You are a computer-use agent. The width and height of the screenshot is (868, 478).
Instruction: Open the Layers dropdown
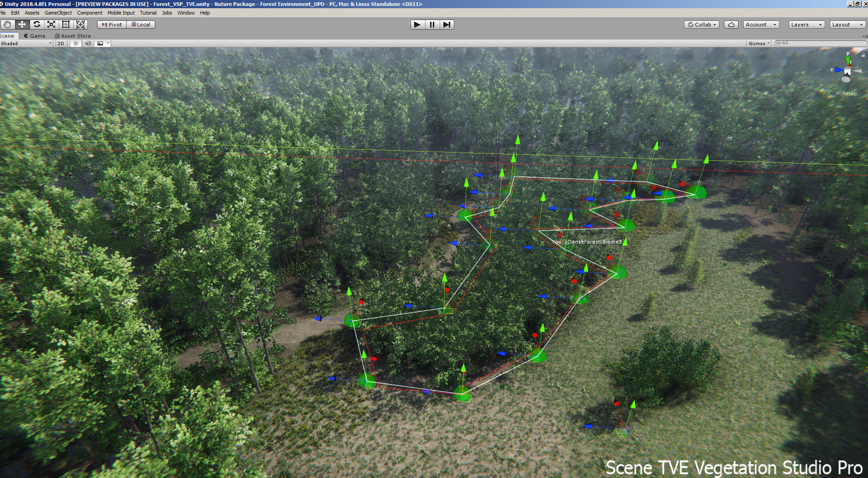pyautogui.click(x=806, y=25)
